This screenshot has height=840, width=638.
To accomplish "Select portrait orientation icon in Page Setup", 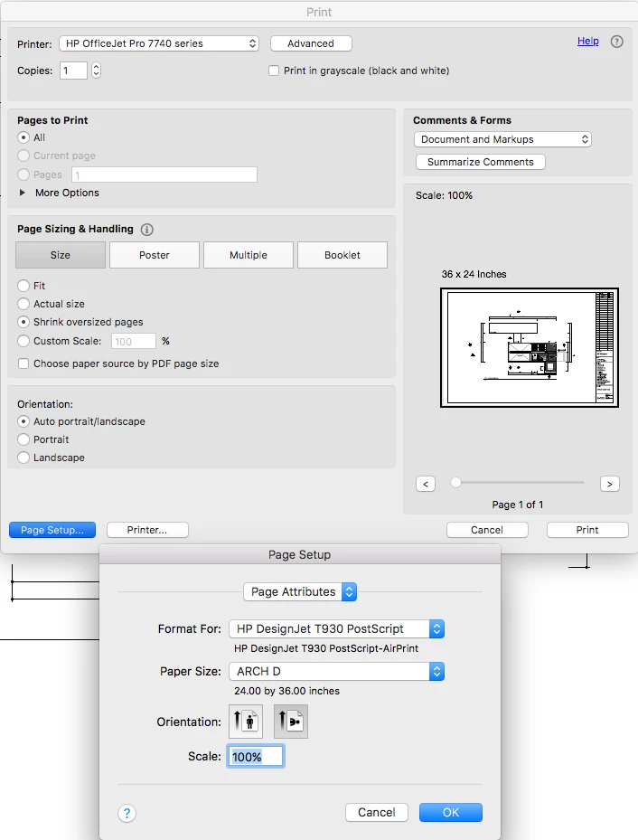I will (246, 721).
